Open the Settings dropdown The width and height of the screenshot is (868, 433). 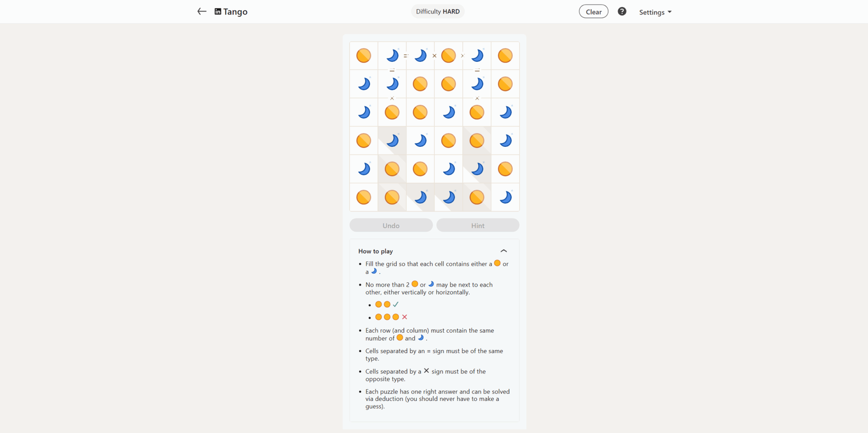(x=655, y=12)
